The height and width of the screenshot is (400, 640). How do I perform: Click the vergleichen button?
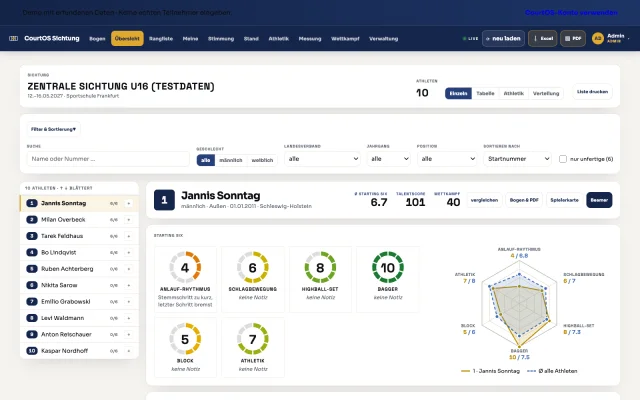[484, 200]
